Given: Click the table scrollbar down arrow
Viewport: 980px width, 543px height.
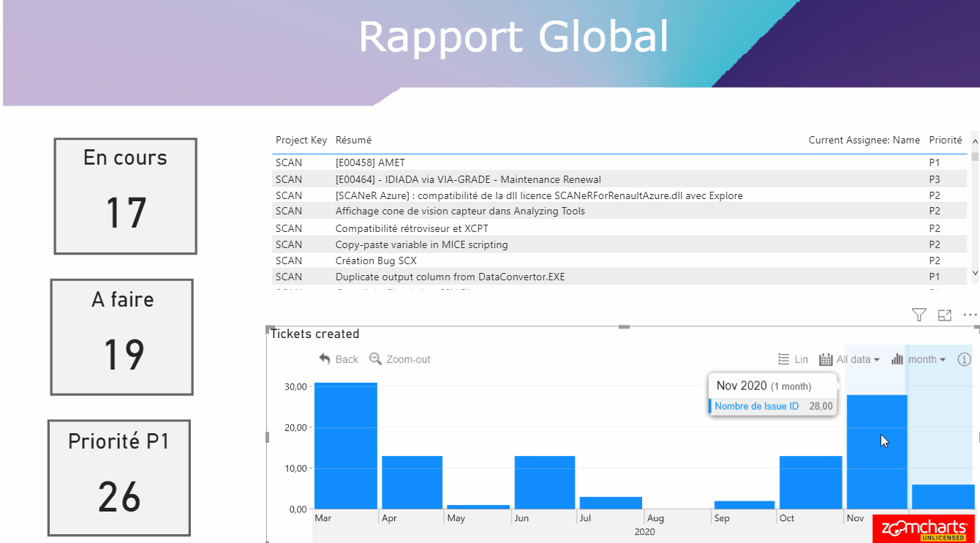Looking at the screenshot, I should click(975, 272).
